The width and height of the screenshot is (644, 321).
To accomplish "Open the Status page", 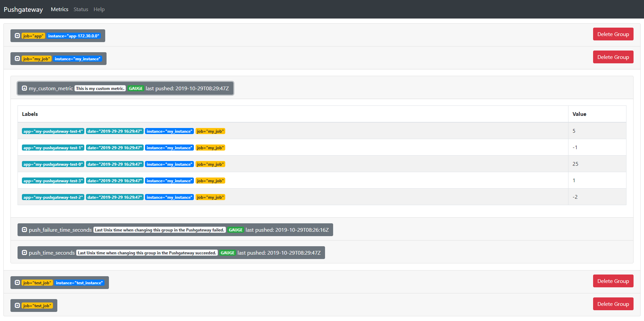I will coord(81,9).
